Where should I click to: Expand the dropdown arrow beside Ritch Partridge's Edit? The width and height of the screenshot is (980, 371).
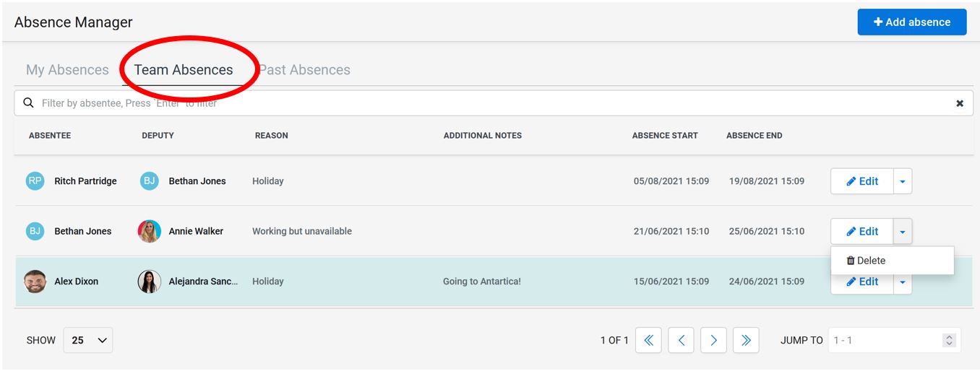point(903,181)
